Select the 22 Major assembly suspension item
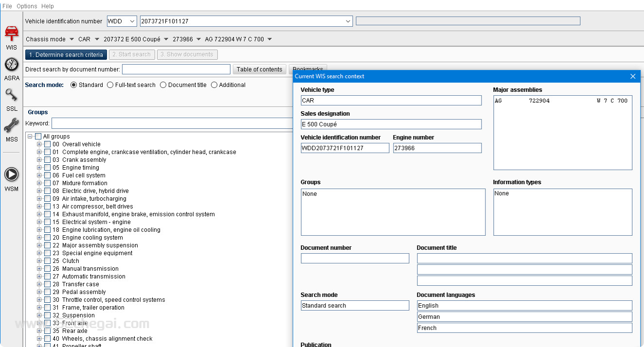 pyautogui.click(x=95, y=245)
